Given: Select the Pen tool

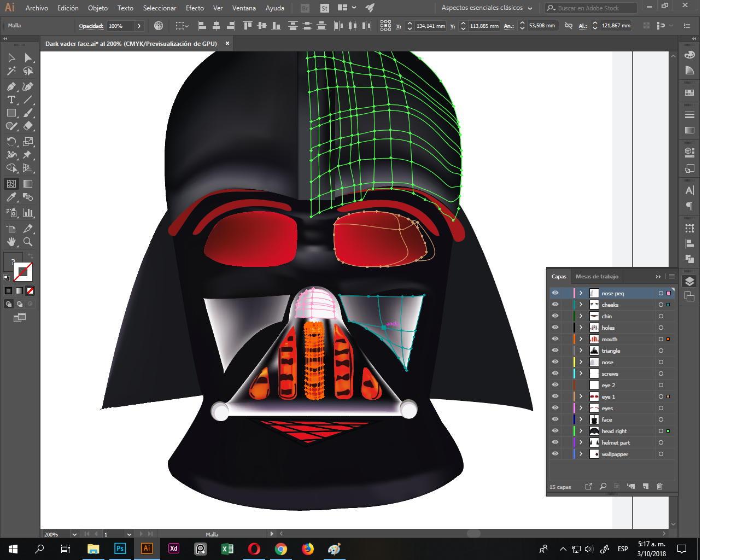Looking at the screenshot, I should coord(11,86).
